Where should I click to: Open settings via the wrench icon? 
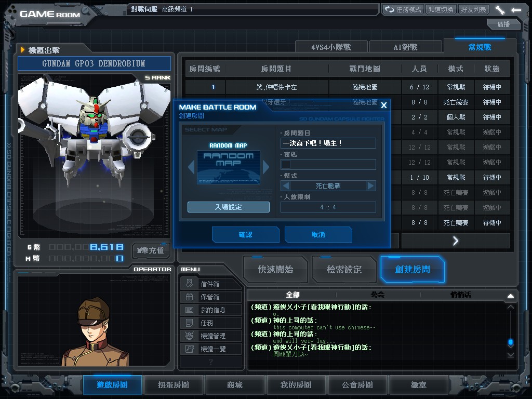point(500,10)
